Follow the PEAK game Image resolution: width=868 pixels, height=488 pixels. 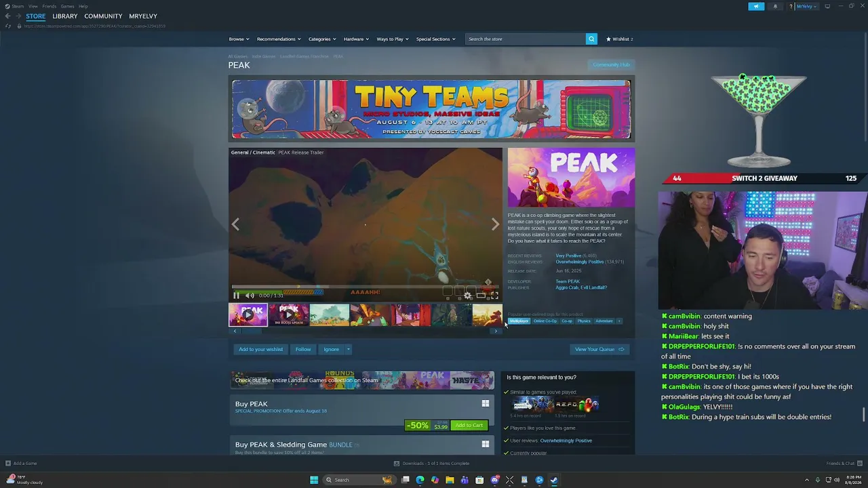point(303,349)
